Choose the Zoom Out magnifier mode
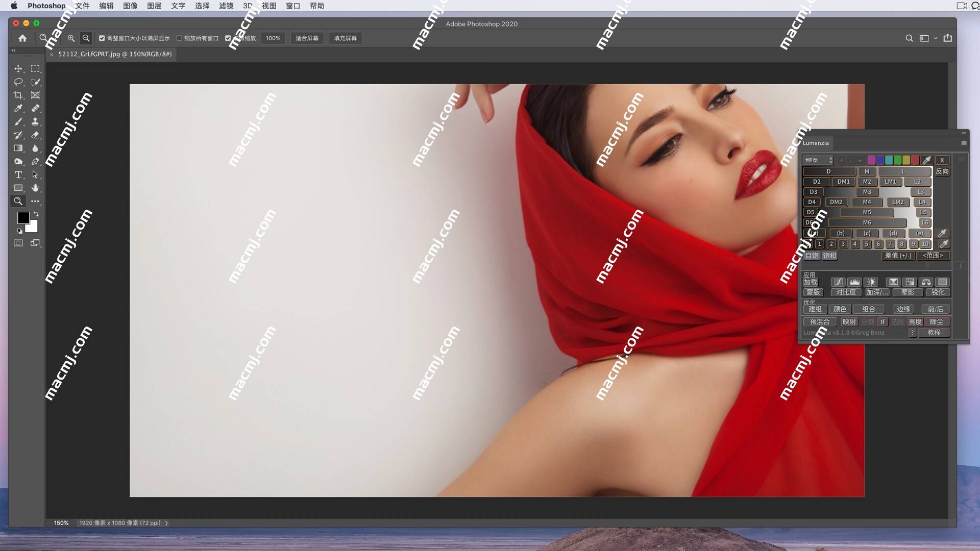This screenshot has width=980, height=551. click(86, 38)
